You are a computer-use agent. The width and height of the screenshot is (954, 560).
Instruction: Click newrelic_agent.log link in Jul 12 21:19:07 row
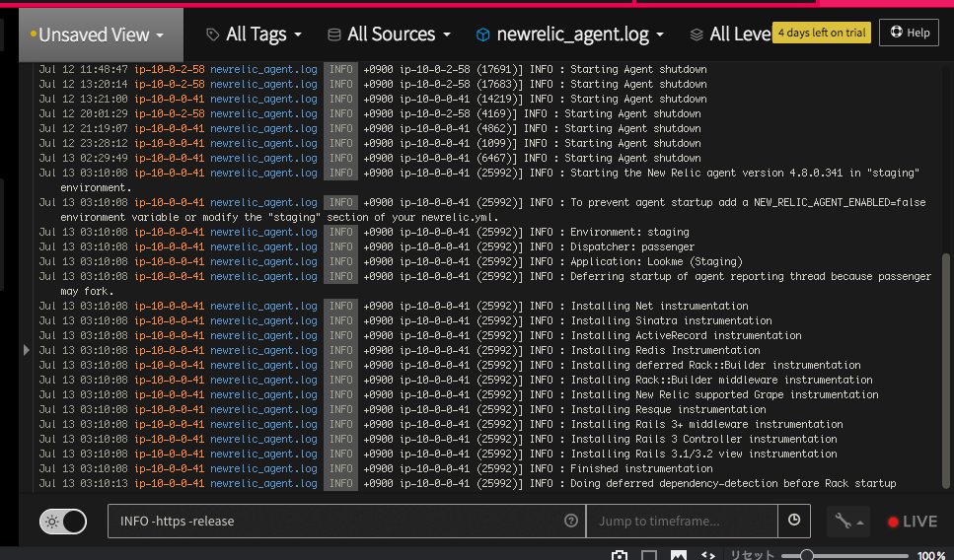pyautogui.click(x=263, y=128)
